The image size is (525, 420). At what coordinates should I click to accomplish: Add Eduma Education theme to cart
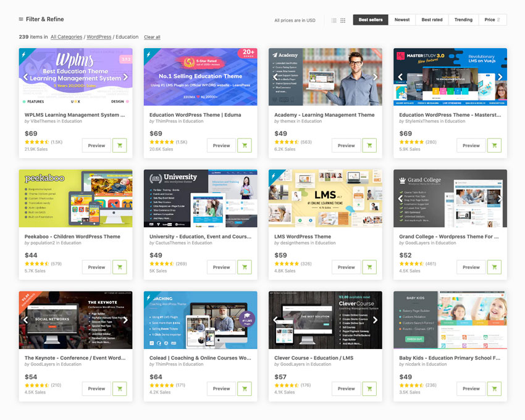point(245,146)
